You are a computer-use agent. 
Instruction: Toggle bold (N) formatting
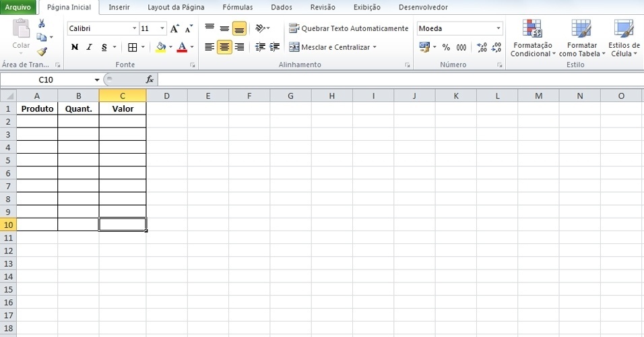(x=74, y=47)
